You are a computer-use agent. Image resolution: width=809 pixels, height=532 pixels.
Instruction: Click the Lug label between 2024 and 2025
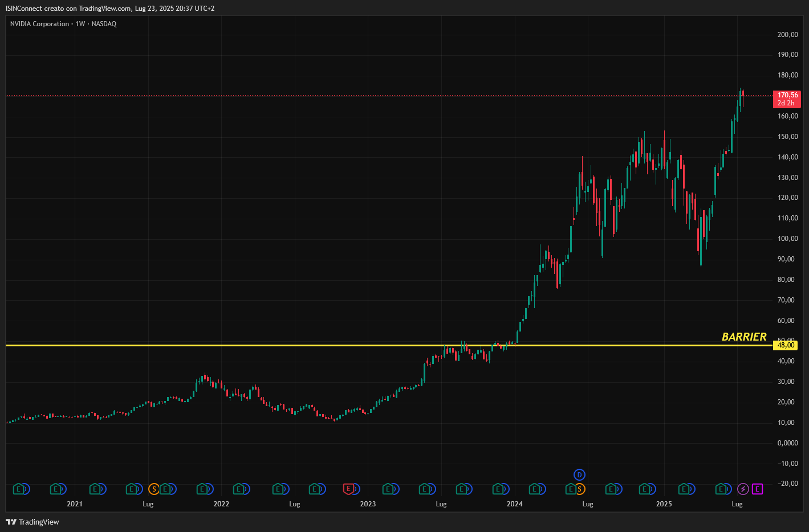pos(588,504)
